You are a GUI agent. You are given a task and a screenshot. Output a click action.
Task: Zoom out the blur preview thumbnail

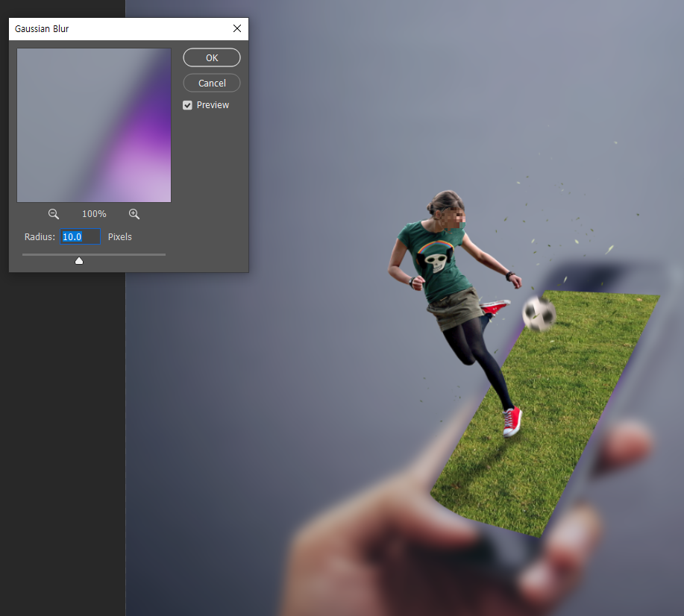pyautogui.click(x=54, y=214)
